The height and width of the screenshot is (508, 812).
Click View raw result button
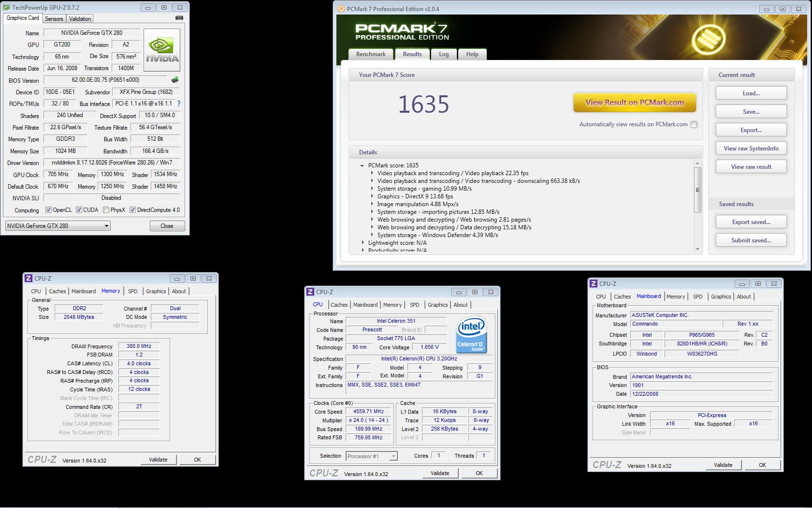pyautogui.click(x=751, y=167)
